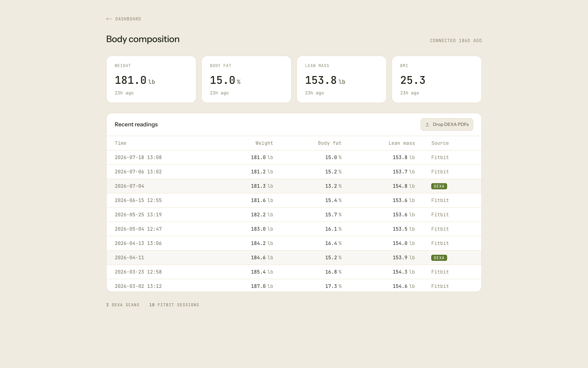The height and width of the screenshot is (368, 588).
Task: Open the Body Fat 15.0% card
Action: (246, 79)
